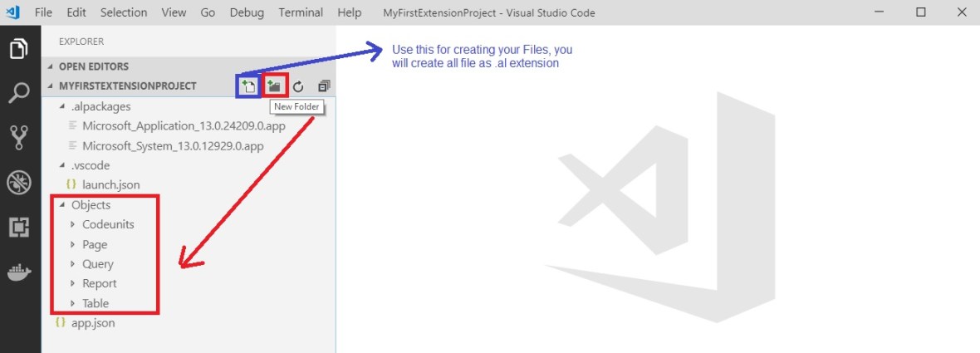980x353 pixels.
Task: Click the New File icon in Explorer
Action: (x=247, y=86)
